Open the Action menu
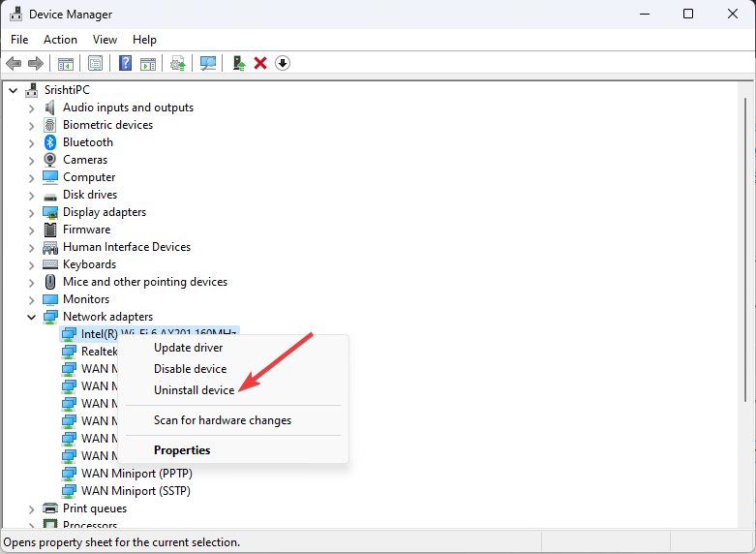Screen dimensions: 756x554 point(60,40)
